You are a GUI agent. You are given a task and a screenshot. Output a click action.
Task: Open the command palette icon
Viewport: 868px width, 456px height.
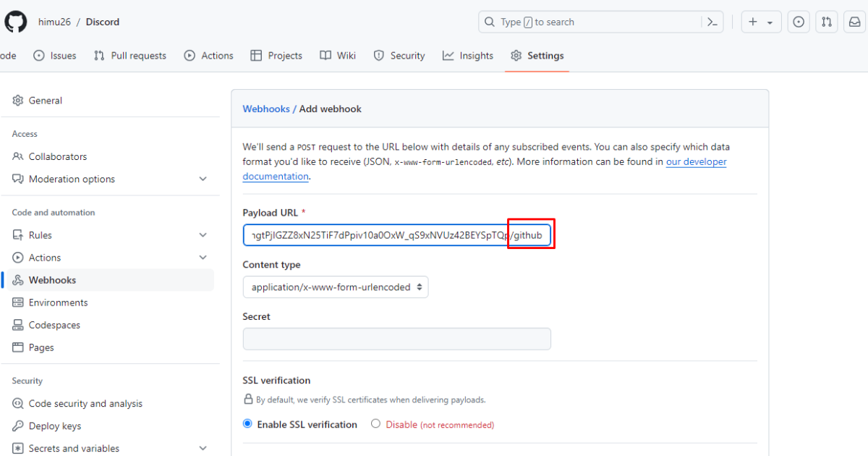coord(712,22)
